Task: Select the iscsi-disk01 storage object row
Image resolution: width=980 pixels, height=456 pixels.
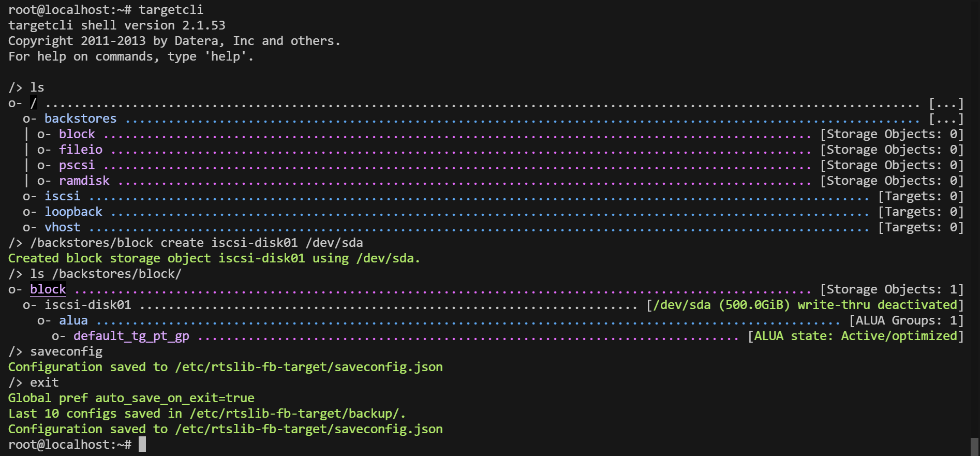Action: click(x=87, y=305)
